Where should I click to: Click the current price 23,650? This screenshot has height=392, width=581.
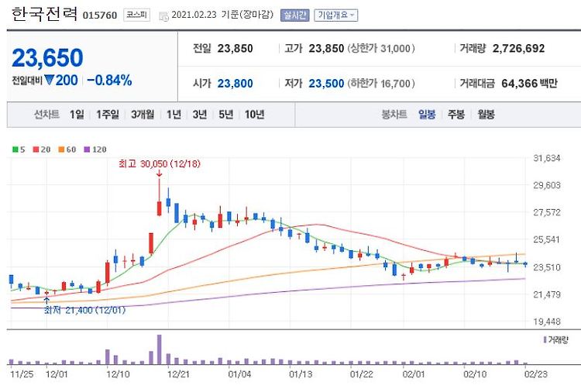(47, 58)
